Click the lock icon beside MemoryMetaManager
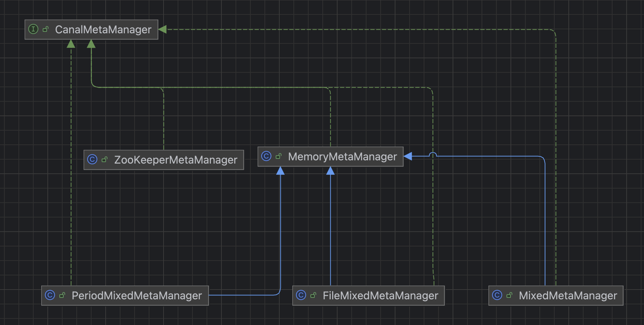Image resolution: width=644 pixels, height=325 pixels. click(x=279, y=156)
